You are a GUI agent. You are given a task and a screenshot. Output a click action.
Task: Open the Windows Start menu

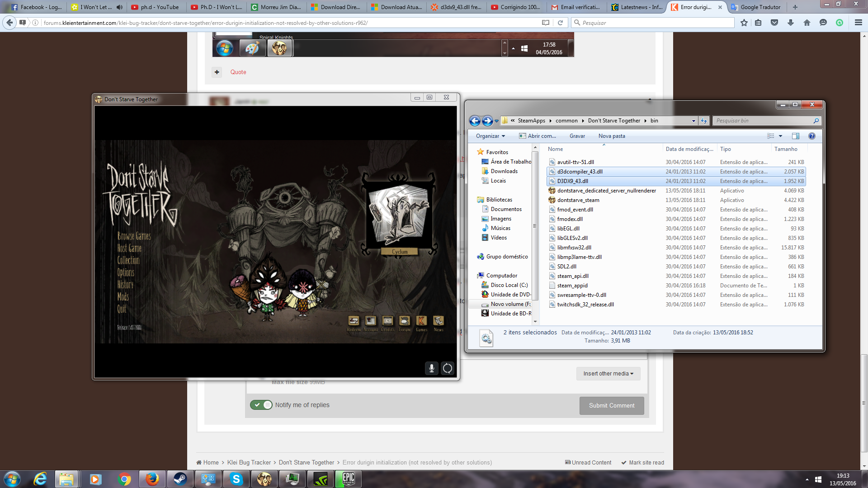point(12,479)
